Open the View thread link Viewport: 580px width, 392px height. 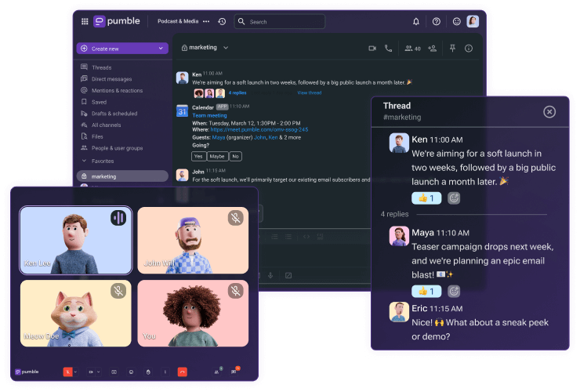coord(309,93)
